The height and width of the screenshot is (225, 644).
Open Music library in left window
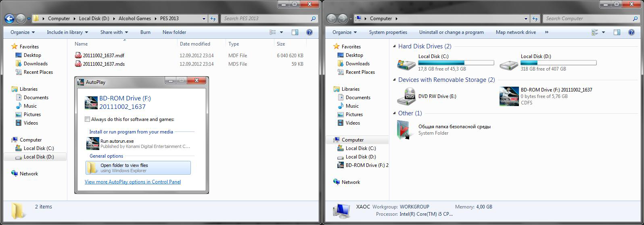pos(30,106)
